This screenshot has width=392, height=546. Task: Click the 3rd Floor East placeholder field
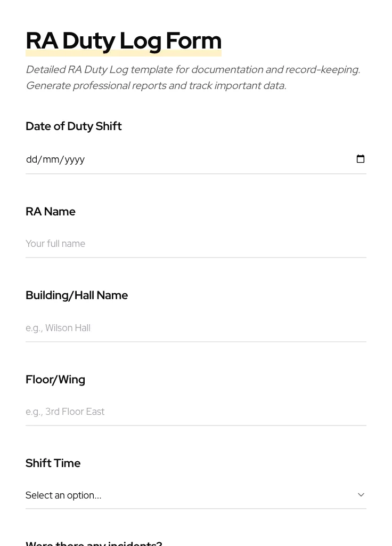point(65,412)
